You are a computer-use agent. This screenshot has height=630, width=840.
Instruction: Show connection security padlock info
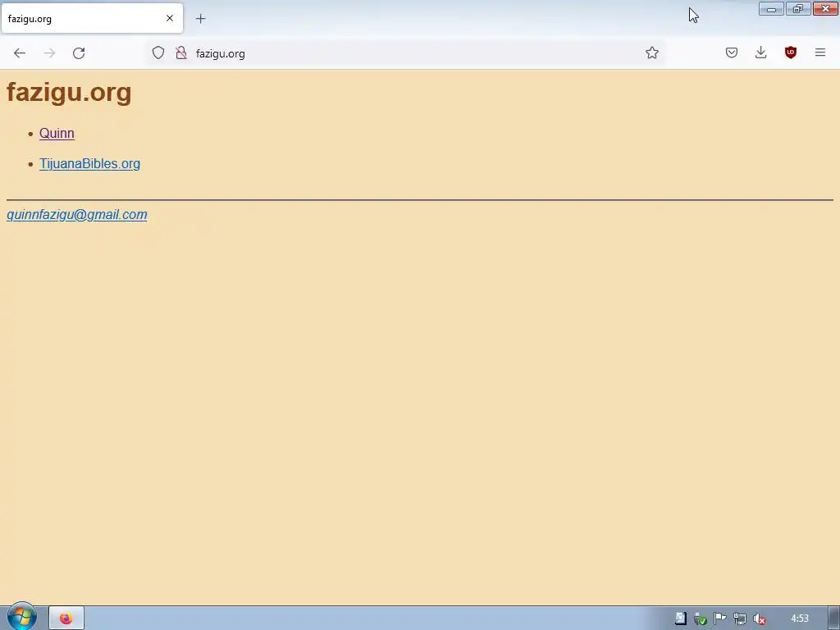click(181, 52)
